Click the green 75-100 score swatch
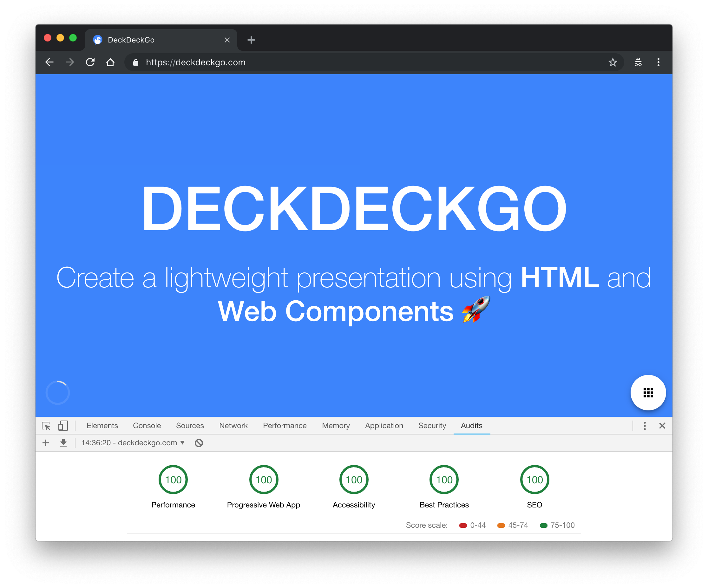Viewport: 708px width, 588px height. pyautogui.click(x=543, y=525)
